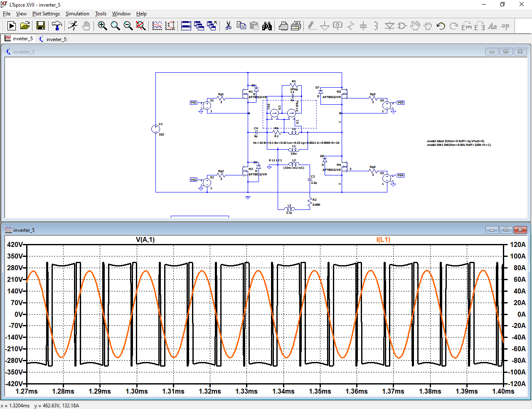Open the File menu
This screenshot has width=532, height=409.
[7, 14]
